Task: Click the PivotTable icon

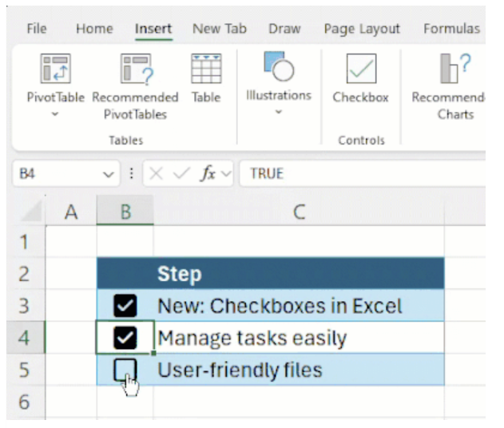Action: click(x=56, y=69)
